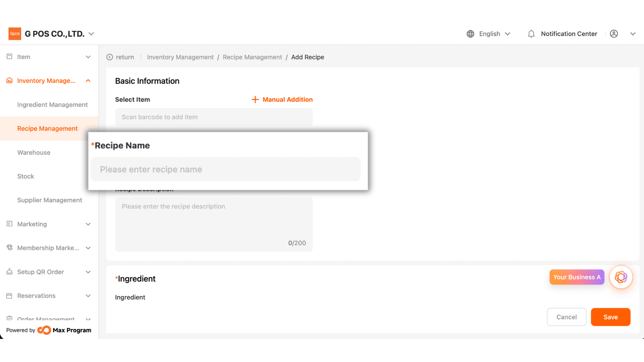
Task: Open the Stock sidebar item
Action: pos(25,176)
